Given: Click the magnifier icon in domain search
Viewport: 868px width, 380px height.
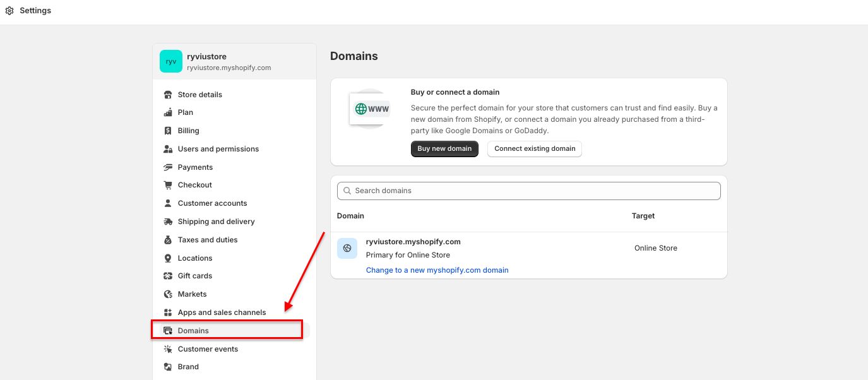Looking at the screenshot, I should click(347, 191).
